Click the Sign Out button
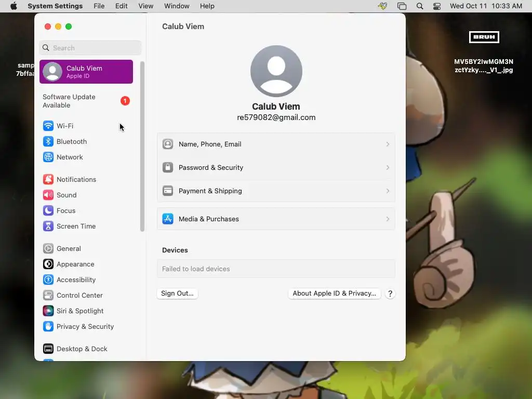 coord(178,294)
